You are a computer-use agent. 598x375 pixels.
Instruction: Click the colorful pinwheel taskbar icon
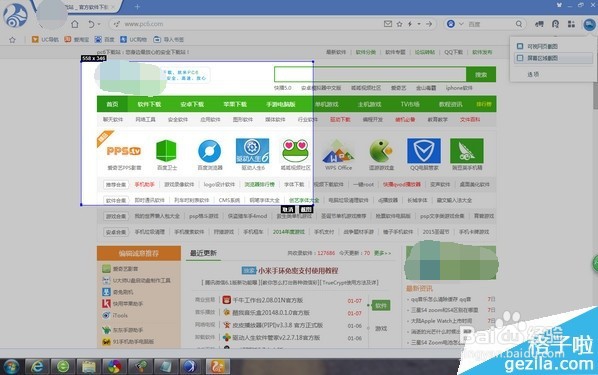(x=114, y=367)
